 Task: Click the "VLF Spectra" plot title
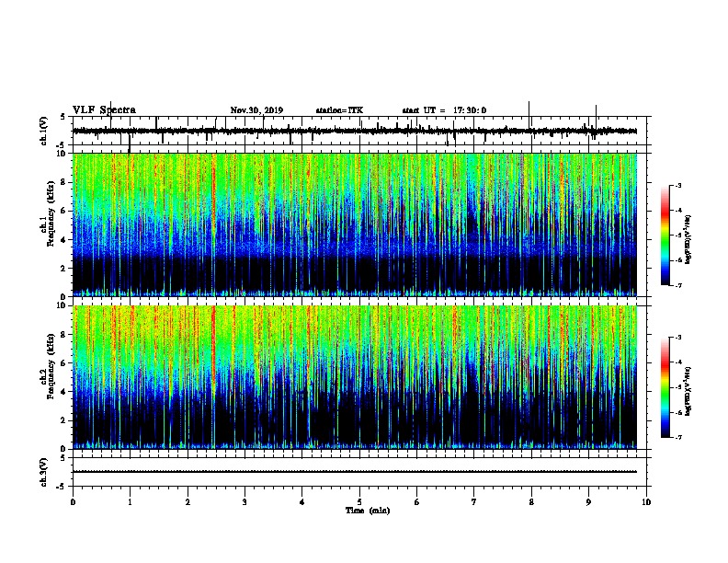104,110
